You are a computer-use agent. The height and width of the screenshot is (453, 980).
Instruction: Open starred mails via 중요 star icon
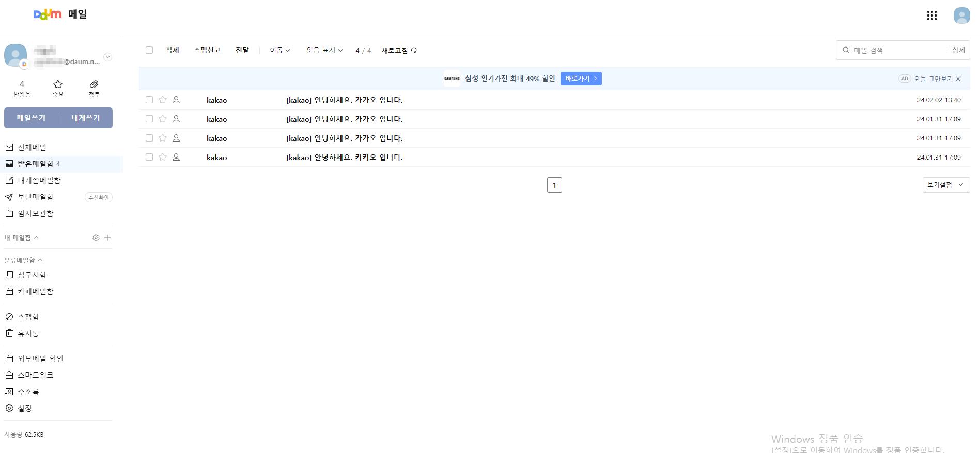point(58,88)
